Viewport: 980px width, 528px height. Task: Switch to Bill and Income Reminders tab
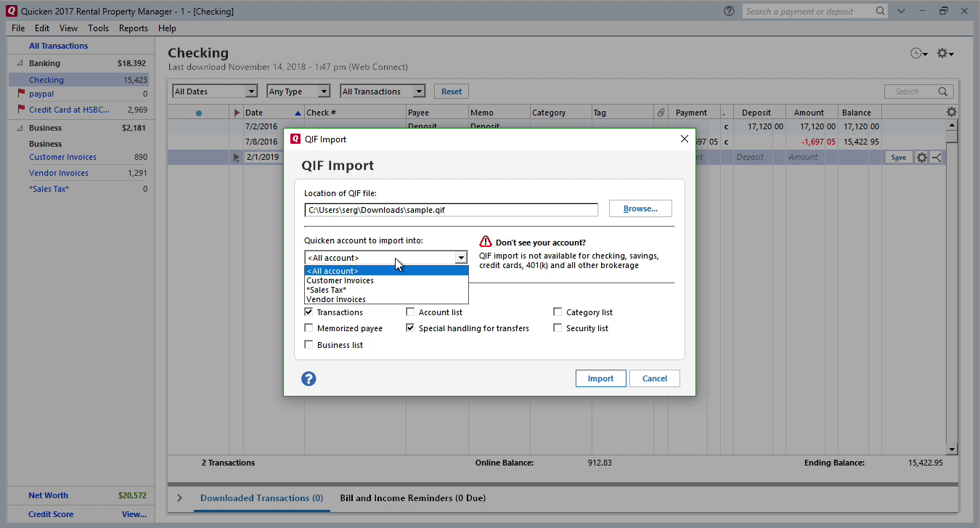pyautogui.click(x=413, y=498)
